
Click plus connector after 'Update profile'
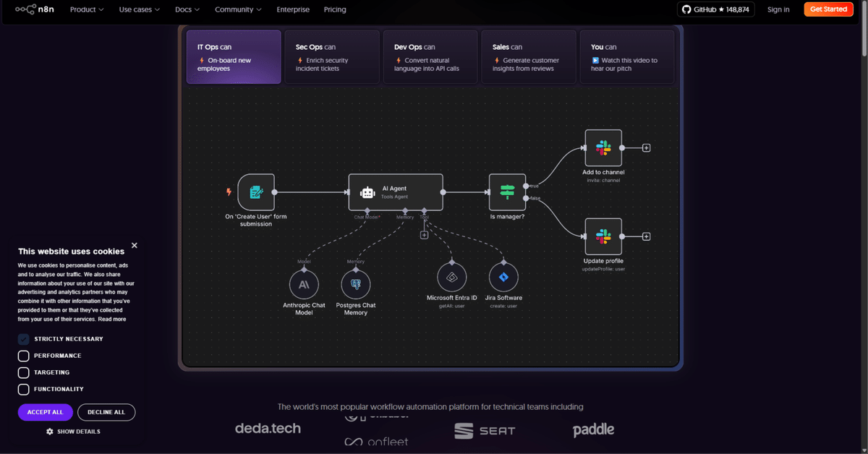click(x=647, y=236)
